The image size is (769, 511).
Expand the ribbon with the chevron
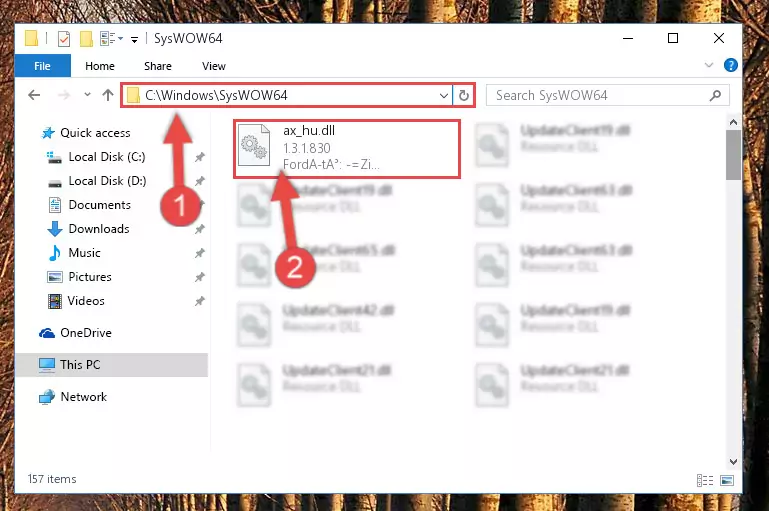(709, 65)
